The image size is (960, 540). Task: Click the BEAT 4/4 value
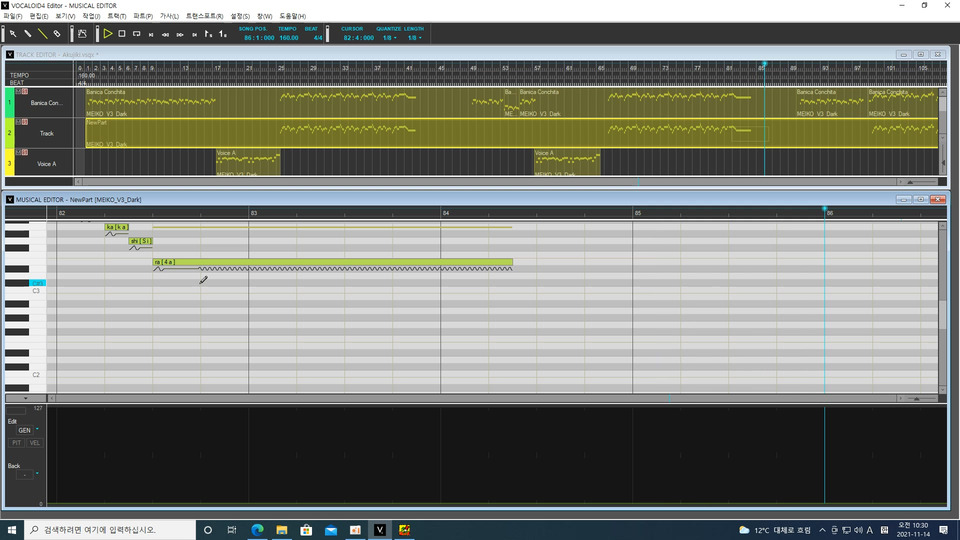[318, 38]
